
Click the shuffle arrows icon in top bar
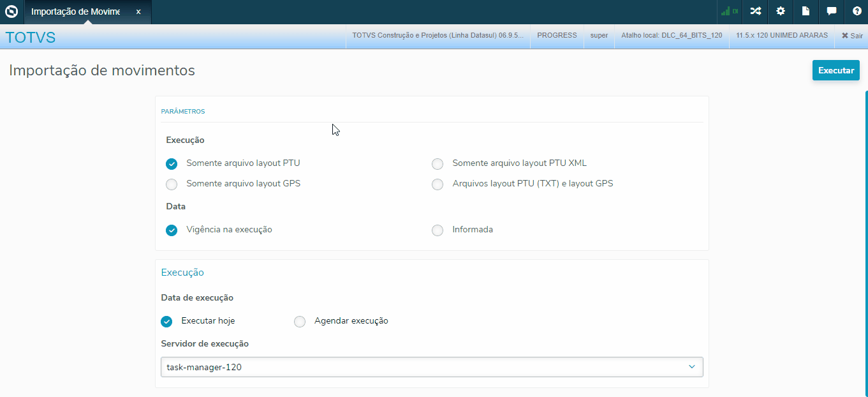pyautogui.click(x=755, y=11)
